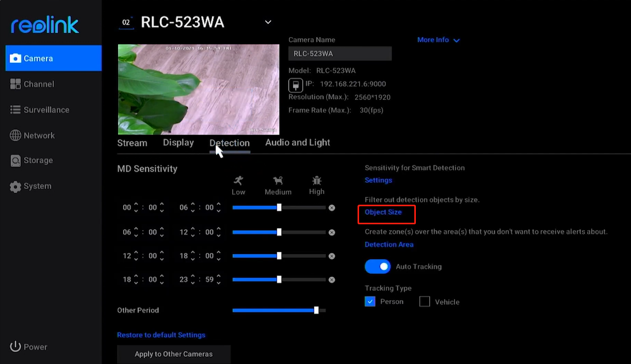Viewport: 631px width, 364px height.
Task: Step end hour 23 in fourth row
Action: (193, 279)
